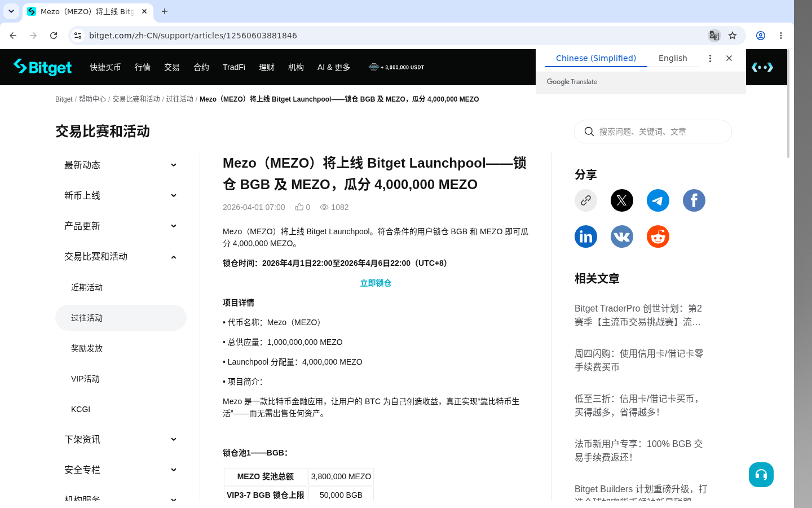The image size is (812, 508).
Task: Click the 3,800,000 MEZO table cell
Action: pos(341,476)
